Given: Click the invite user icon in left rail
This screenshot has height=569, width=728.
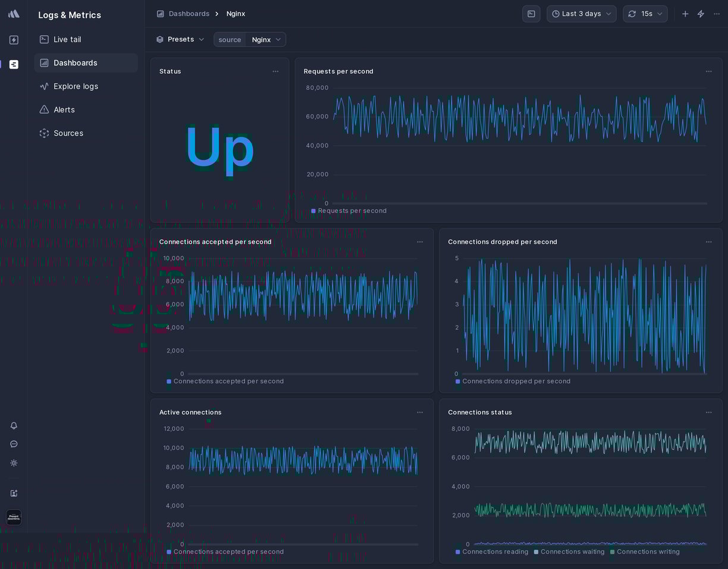Looking at the screenshot, I should click(x=13, y=493).
